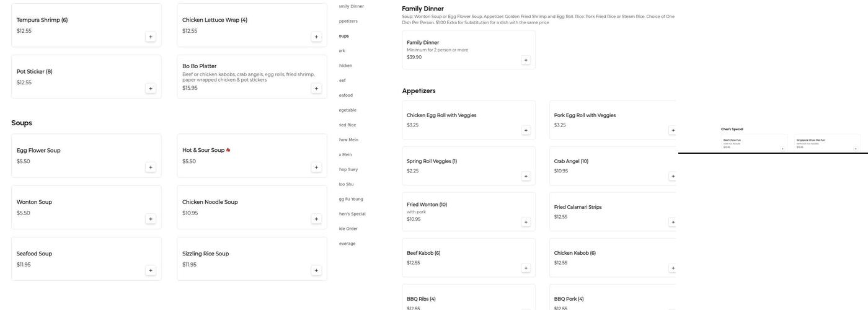
Task: Jump to Soups in category sidebar
Action: 343,36
